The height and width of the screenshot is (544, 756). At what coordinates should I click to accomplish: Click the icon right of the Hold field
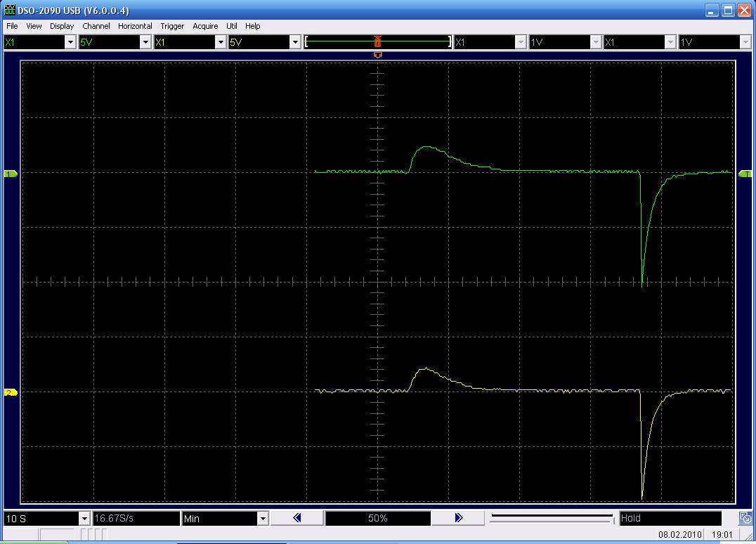pyautogui.click(x=745, y=519)
